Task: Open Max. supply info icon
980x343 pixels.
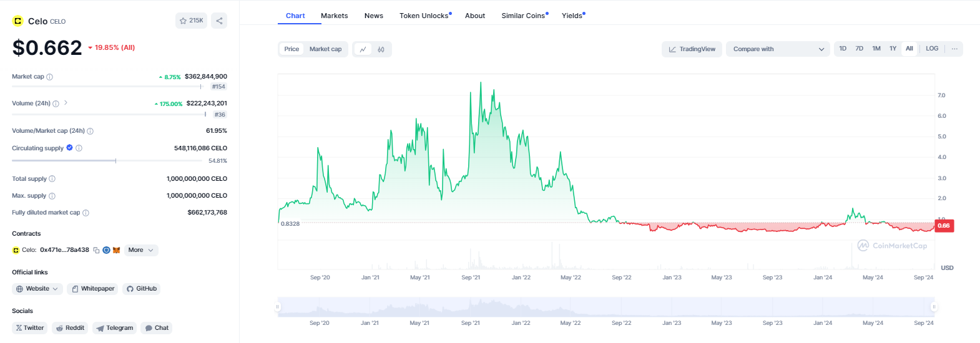Action: (x=52, y=196)
